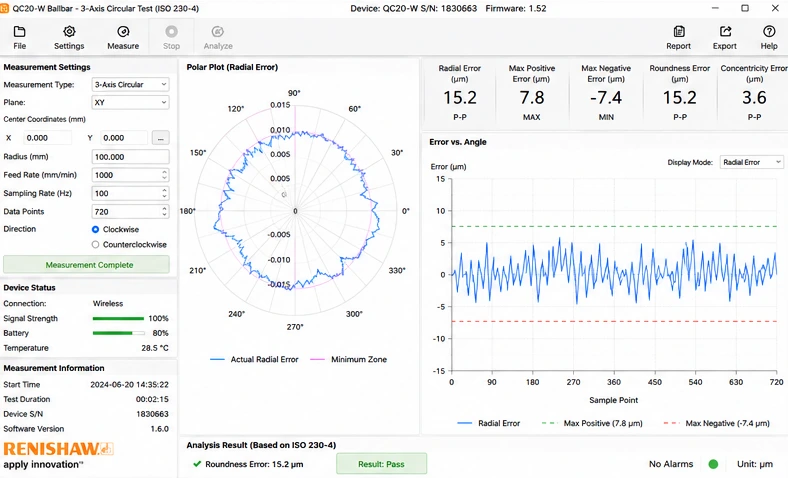Click the Unit: µm status text
Image resolution: width=788 pixels, height=478 pixels.
(x=755, y=464)
